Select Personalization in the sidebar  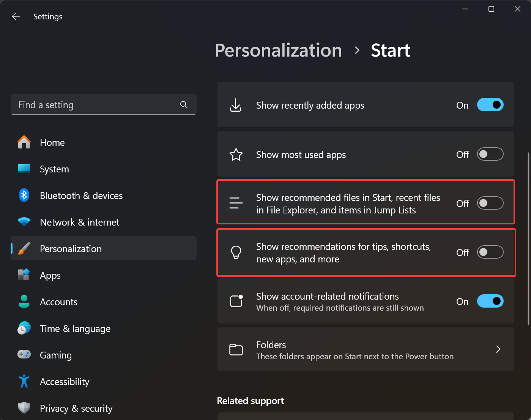coord(104,248)
